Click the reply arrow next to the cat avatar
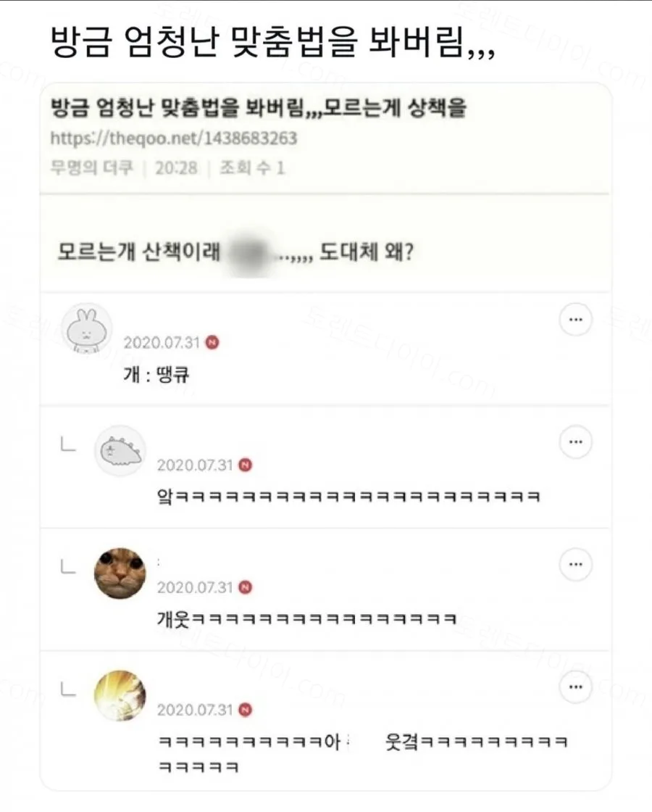 (x=68, y=566)
